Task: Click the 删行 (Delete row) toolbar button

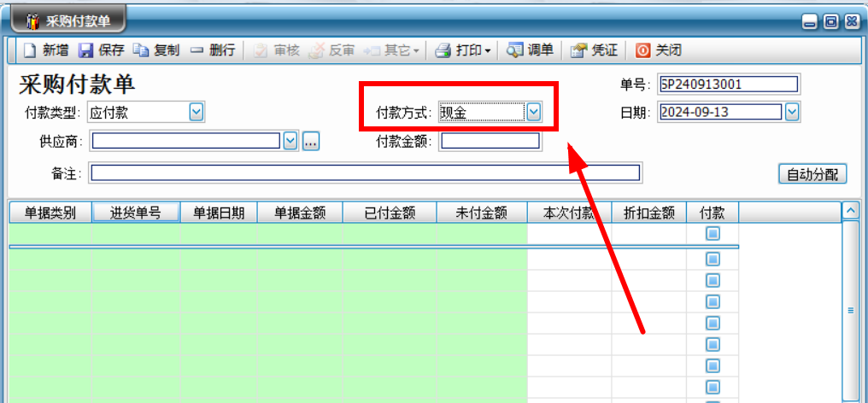Action: coord(213,50)
